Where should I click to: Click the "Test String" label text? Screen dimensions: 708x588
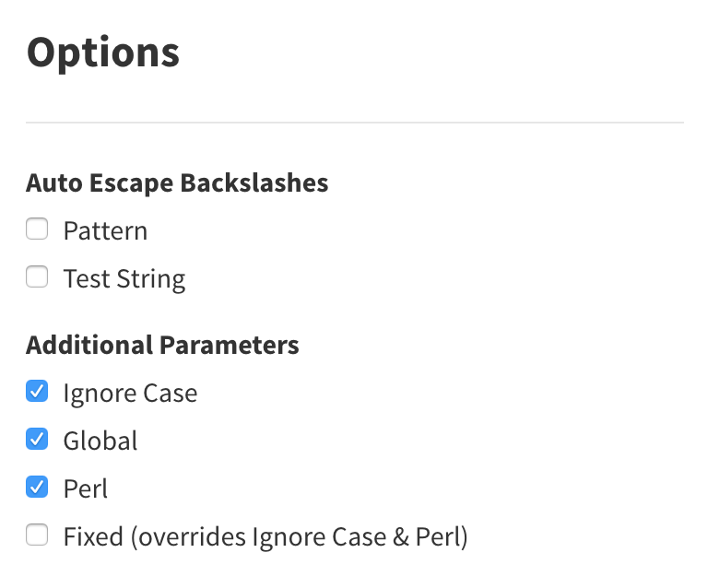coord(124,278)
